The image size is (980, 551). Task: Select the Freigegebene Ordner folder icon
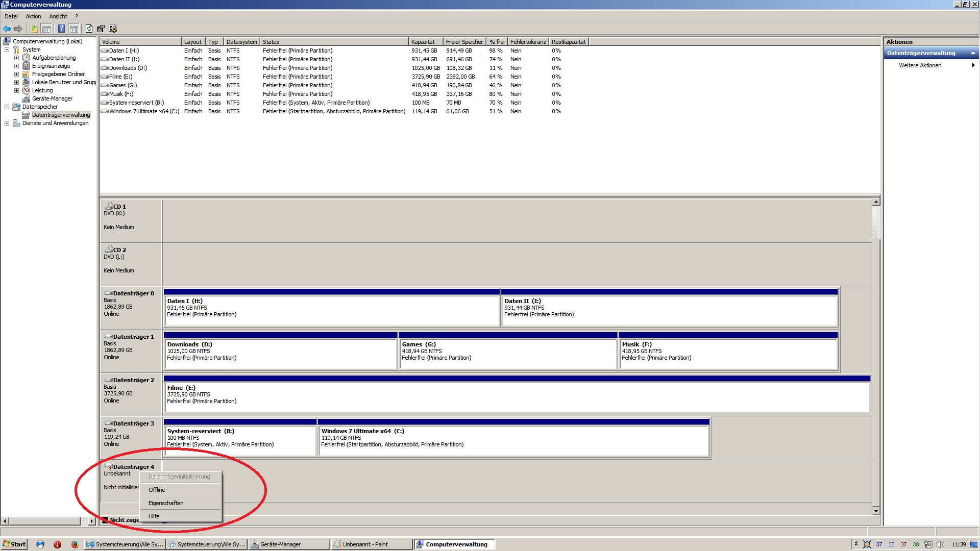(26, 74)
